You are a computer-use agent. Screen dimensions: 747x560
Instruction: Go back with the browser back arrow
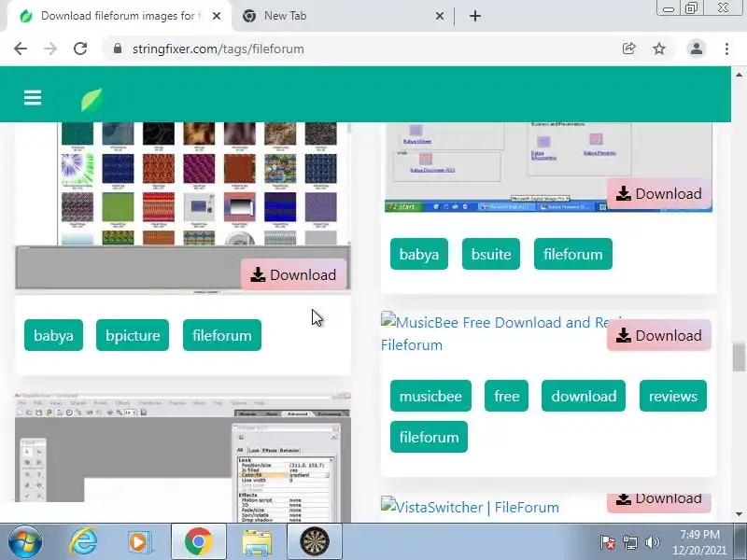pos(21,49)
